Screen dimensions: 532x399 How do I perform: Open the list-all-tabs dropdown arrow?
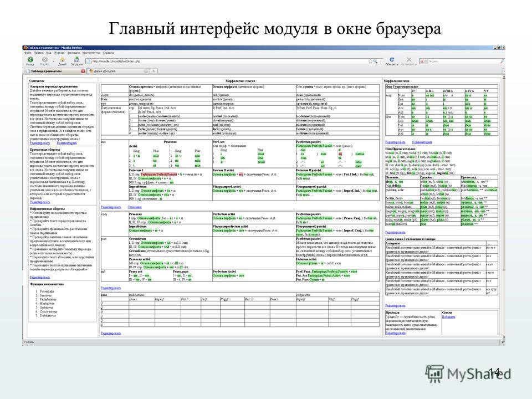(x=504, y=71)
